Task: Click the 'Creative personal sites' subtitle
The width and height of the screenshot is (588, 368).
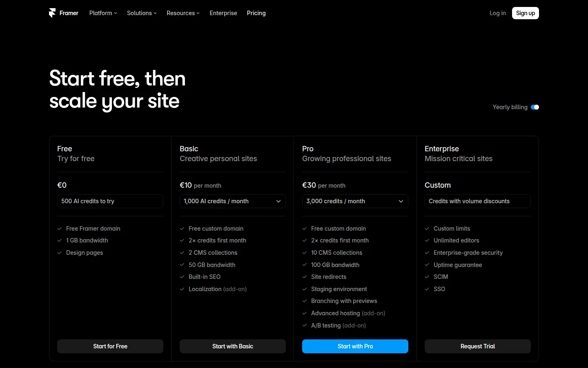Action: tap(218, 159)
